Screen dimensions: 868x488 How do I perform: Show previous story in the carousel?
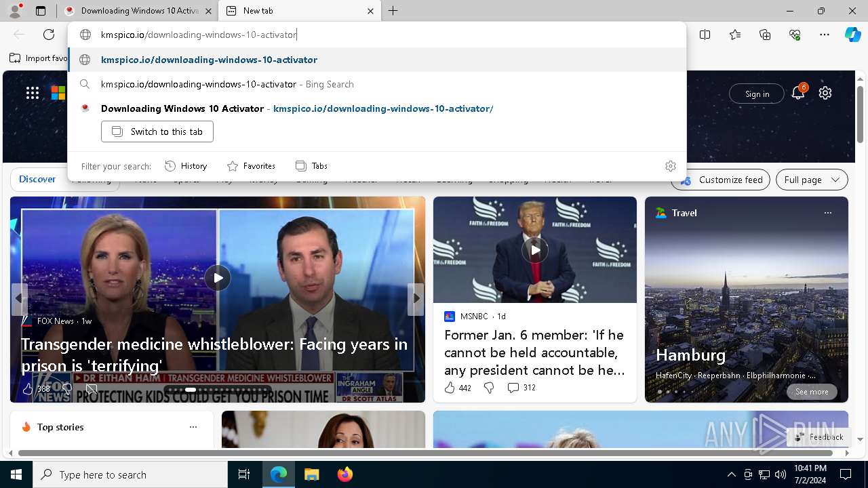[x=20, y=298]
